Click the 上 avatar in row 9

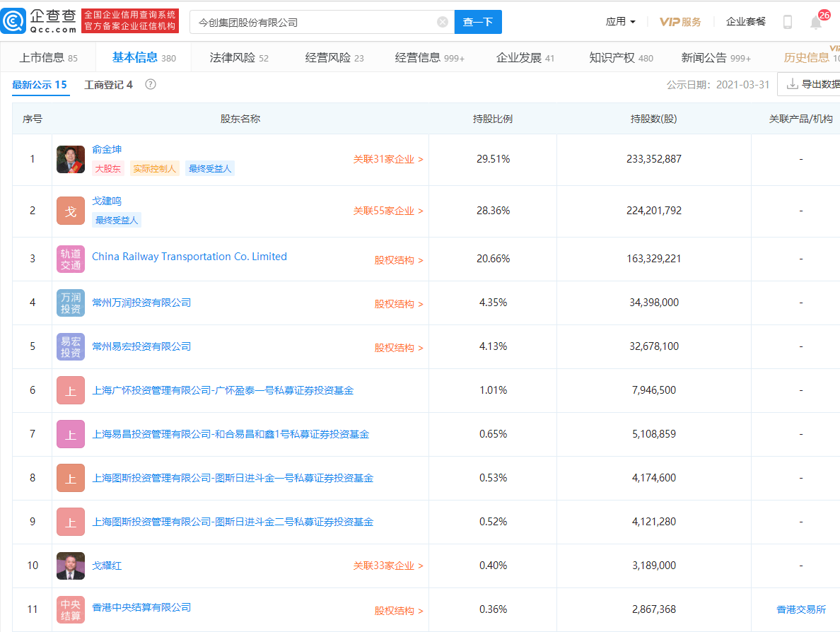(71, 522)
